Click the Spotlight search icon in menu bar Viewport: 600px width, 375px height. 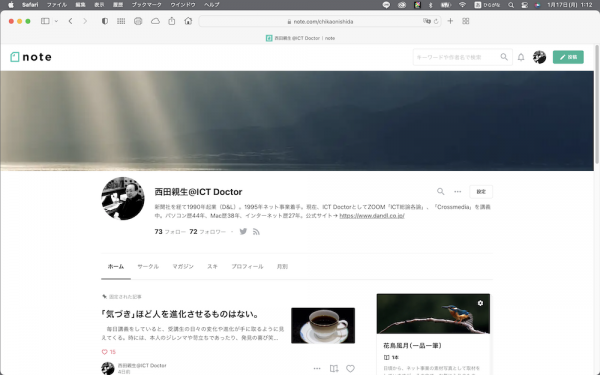pos(511,5)
